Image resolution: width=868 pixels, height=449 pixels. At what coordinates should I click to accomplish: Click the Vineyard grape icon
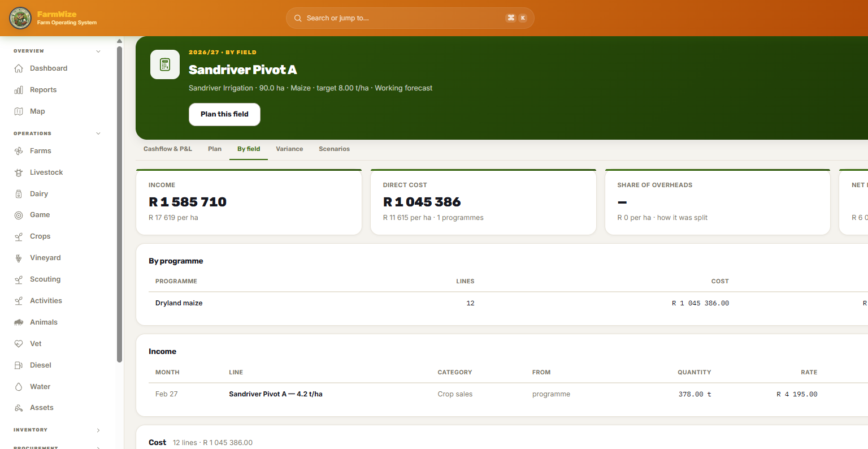click(19, 258)
